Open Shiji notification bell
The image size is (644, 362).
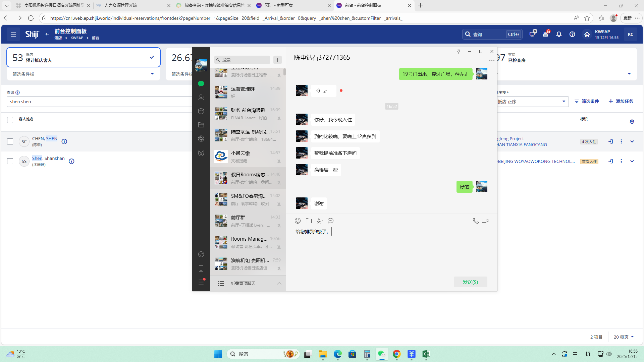pyautogui.click(x=559, y=34)
